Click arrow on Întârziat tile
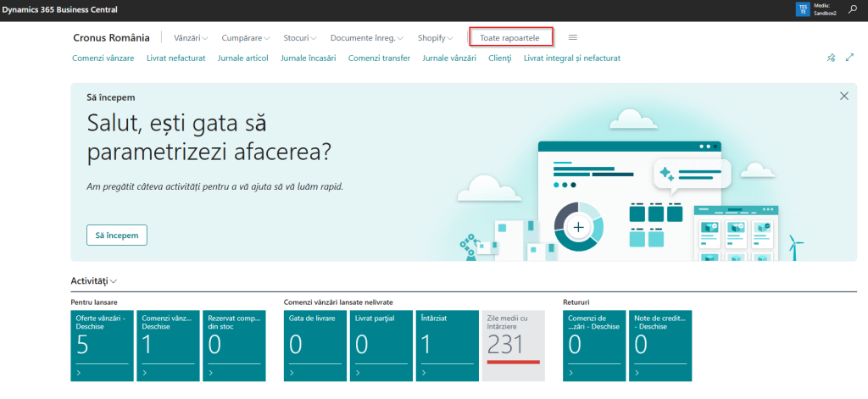868x399 pixels. (424, 373)
